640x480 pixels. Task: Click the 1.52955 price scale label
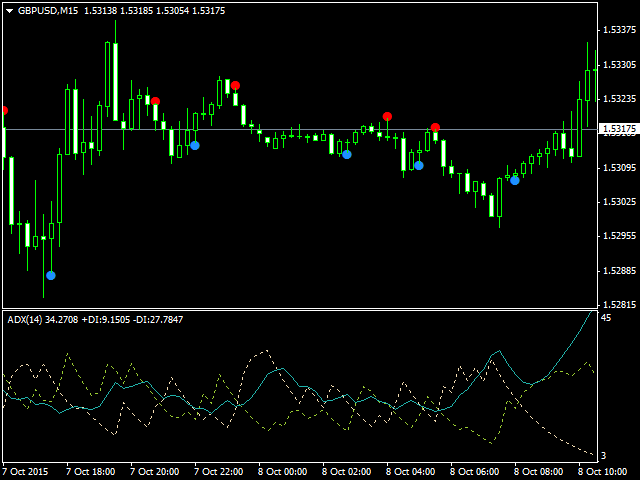click(619, 236)
